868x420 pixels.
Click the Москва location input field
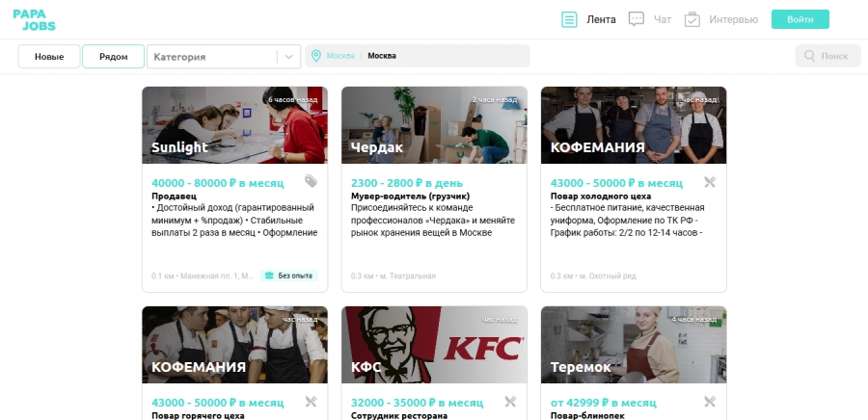click(418, 56)
